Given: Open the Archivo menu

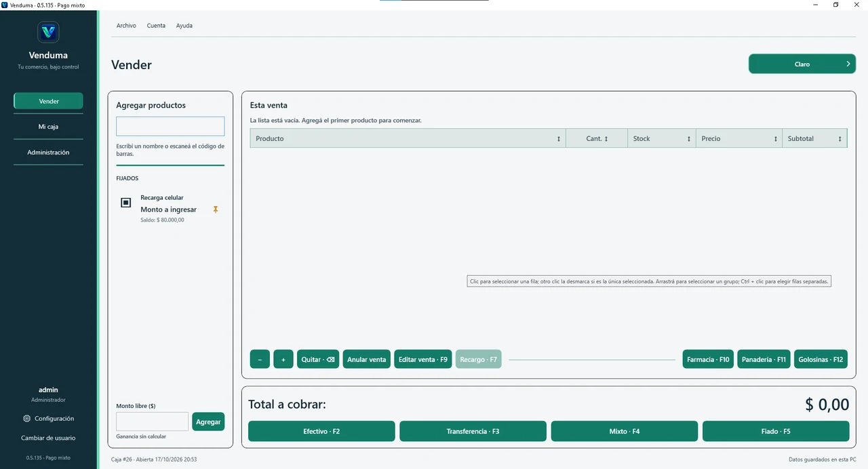Looking at the screenshot, I should 126,26.
